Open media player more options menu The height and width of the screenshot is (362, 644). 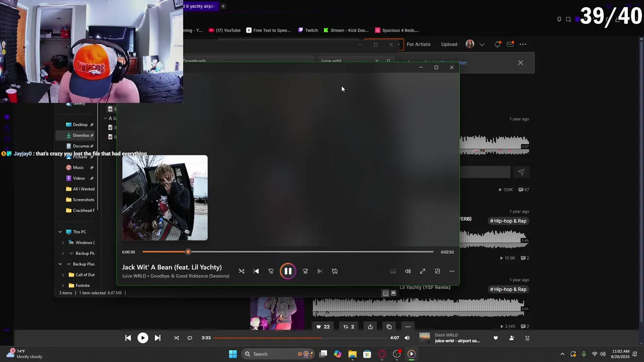[452, 271]
